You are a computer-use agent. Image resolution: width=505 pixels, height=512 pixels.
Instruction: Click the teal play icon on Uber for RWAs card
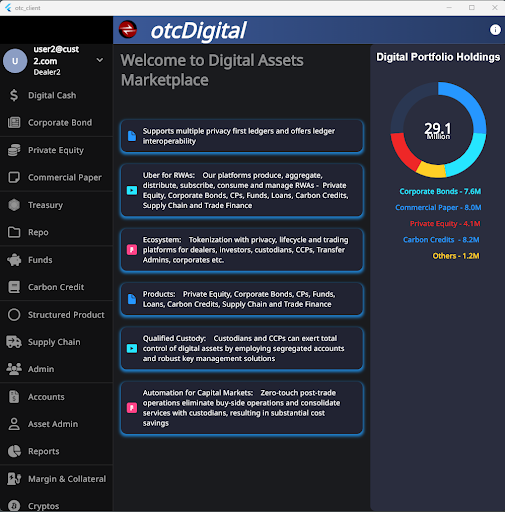pyautogui.click(x=132, y=190)
